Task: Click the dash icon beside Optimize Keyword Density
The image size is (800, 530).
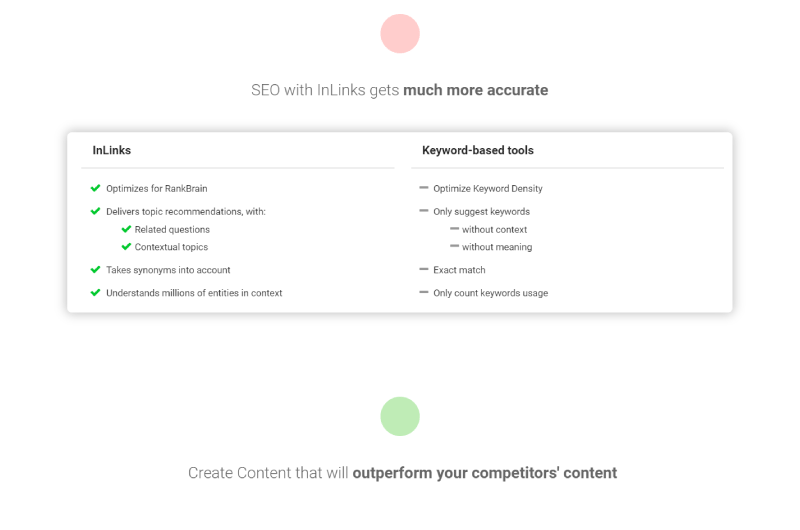Action: (423, 188)
